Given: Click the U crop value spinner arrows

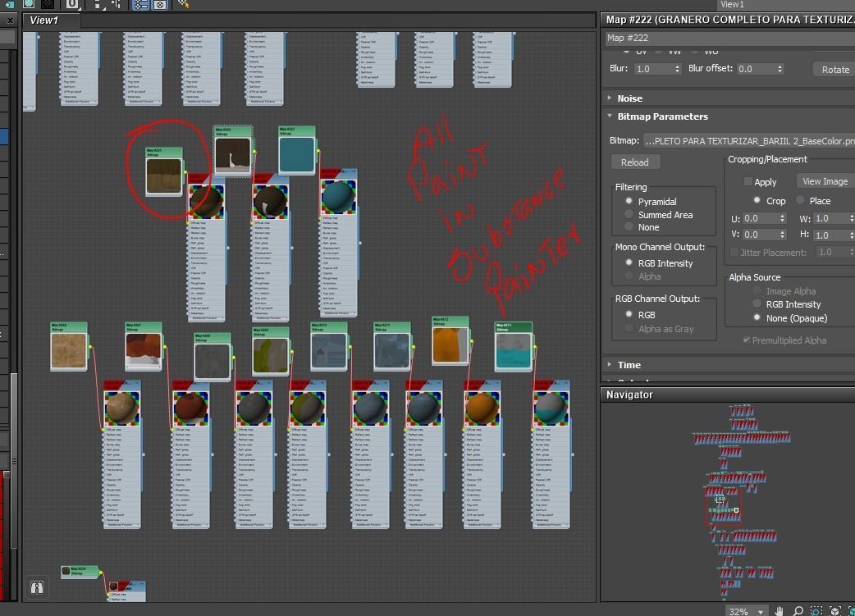Looking at the screenshot, I should tap(783, 219).
